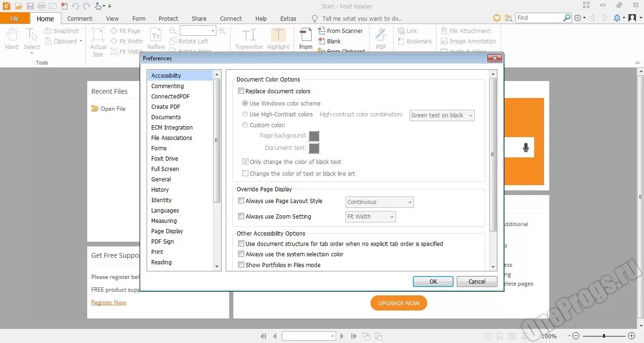Activate the Reflow view icon

coord(156,39)
